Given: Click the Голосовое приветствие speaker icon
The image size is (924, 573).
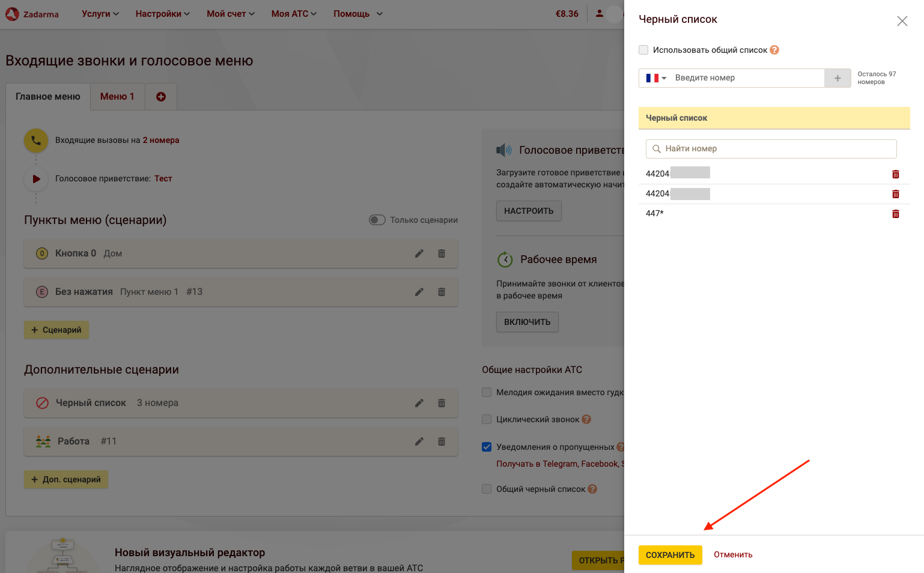Looking at the screenshot, I should click(x=504, y=150).
